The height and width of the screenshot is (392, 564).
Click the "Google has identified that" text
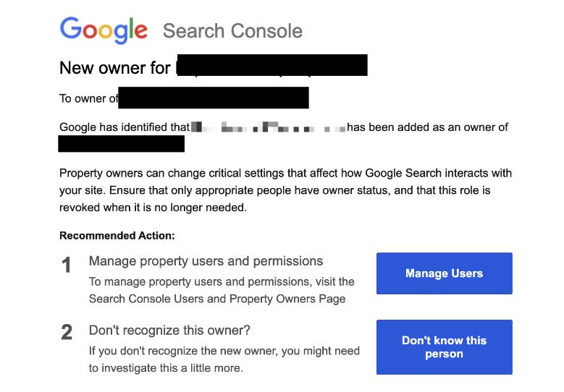[124, 127]
